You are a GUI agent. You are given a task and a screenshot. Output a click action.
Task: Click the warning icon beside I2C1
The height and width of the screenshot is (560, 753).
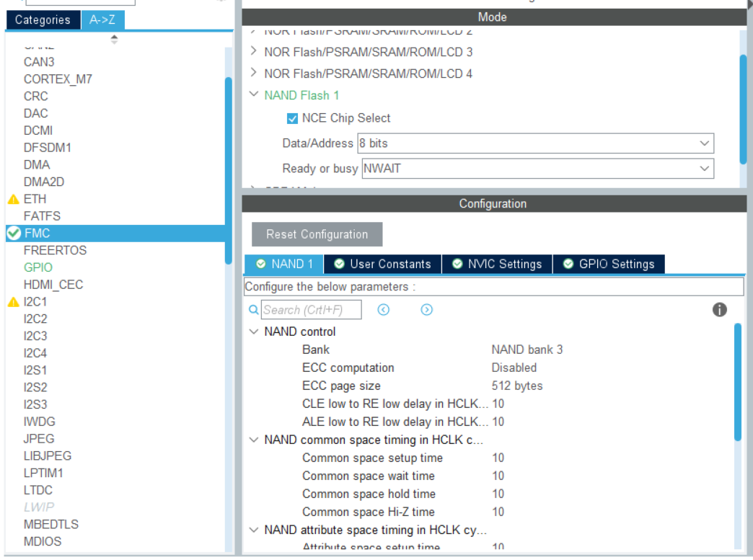point(13,301)
